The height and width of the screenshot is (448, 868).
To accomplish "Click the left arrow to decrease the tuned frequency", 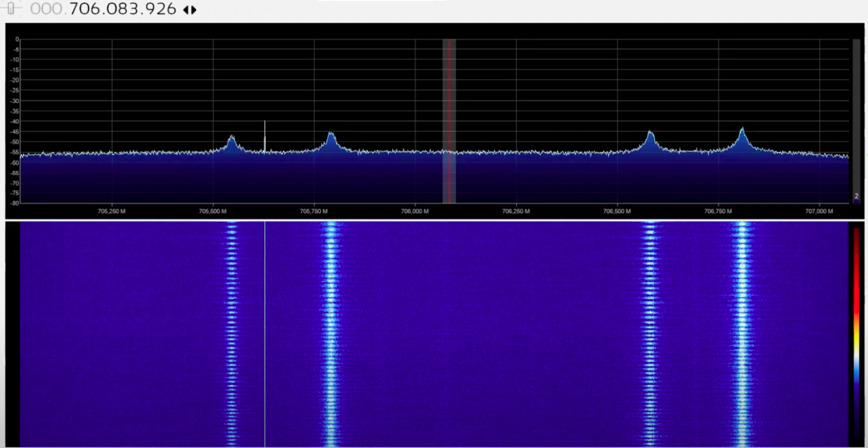I will 185,9.
